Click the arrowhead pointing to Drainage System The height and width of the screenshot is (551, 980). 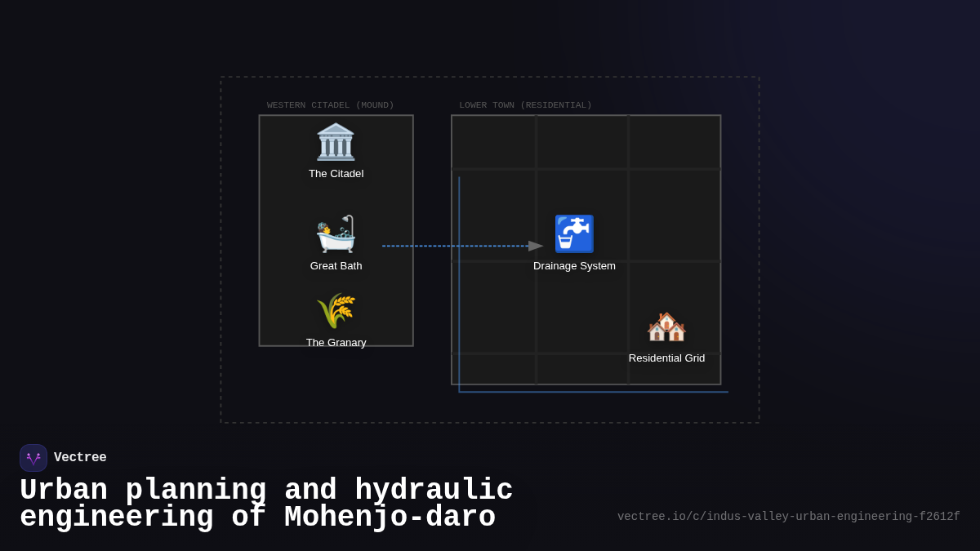click(x=536, y=246)
